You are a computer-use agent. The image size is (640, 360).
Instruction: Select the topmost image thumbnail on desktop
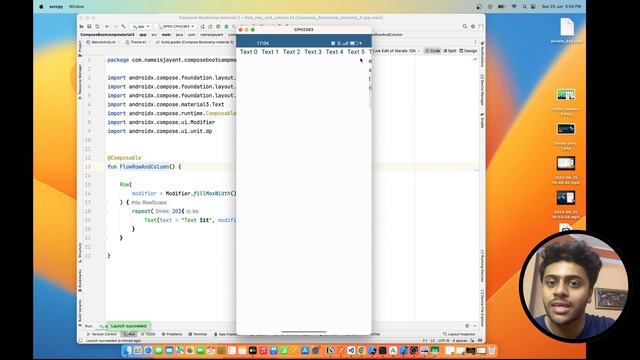tap(566, 95)
